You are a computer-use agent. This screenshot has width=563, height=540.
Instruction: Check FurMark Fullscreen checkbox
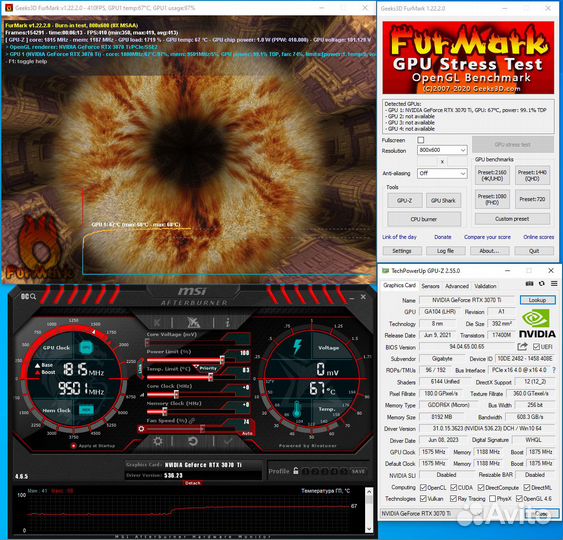pyautogui.click(x=421, y=140)
